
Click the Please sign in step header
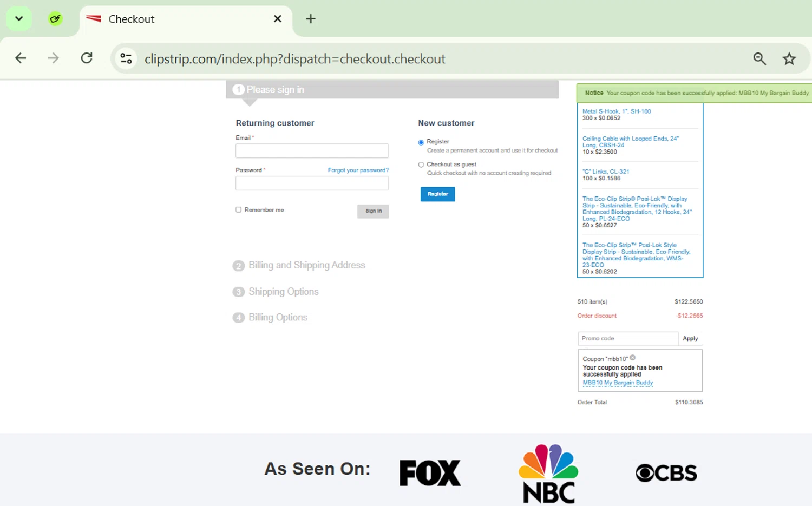(x=392, y=90)
